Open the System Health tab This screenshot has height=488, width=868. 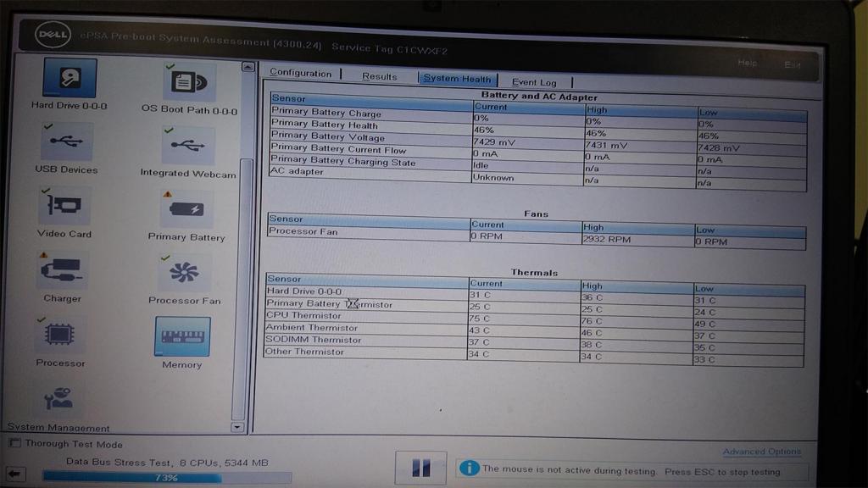click(457, 79)
